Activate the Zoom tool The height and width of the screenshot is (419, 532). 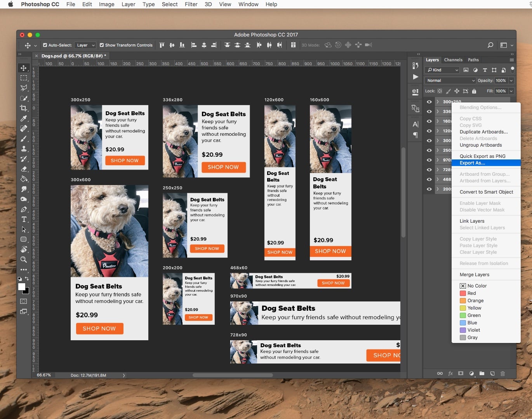coord(24,260)
